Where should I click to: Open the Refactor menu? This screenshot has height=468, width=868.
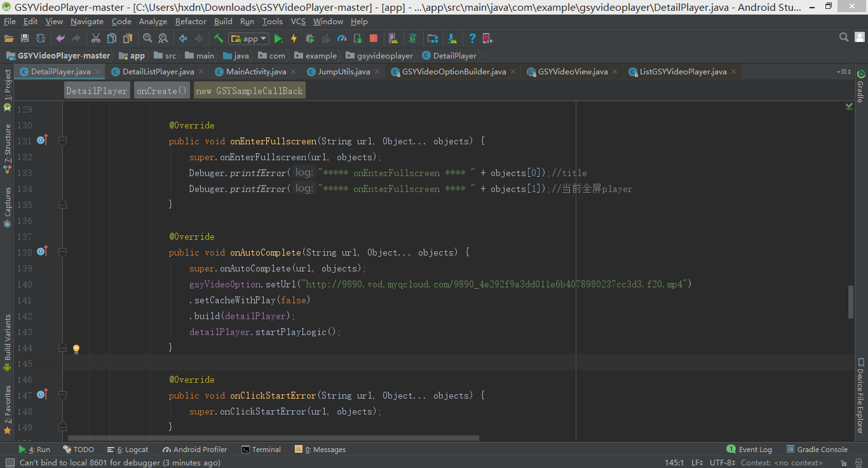coord(191,21)
